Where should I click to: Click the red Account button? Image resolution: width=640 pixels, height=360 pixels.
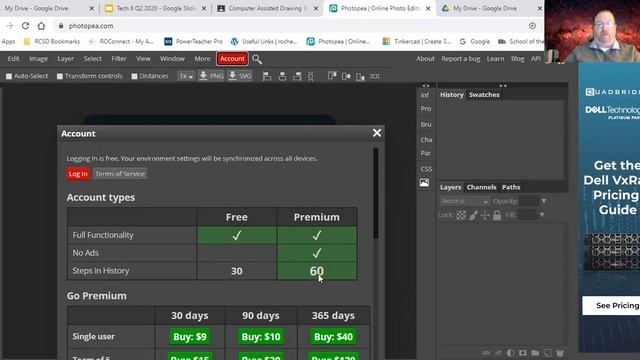[x=232, y=59]
